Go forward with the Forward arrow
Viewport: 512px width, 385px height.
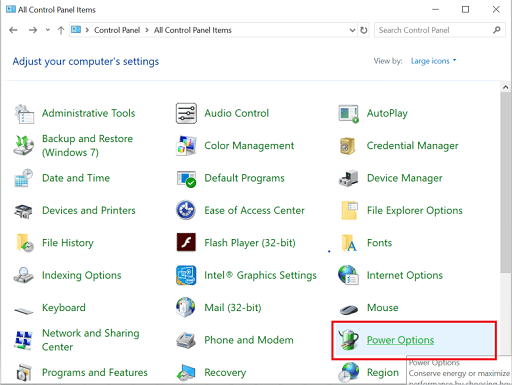coord(33,30)
